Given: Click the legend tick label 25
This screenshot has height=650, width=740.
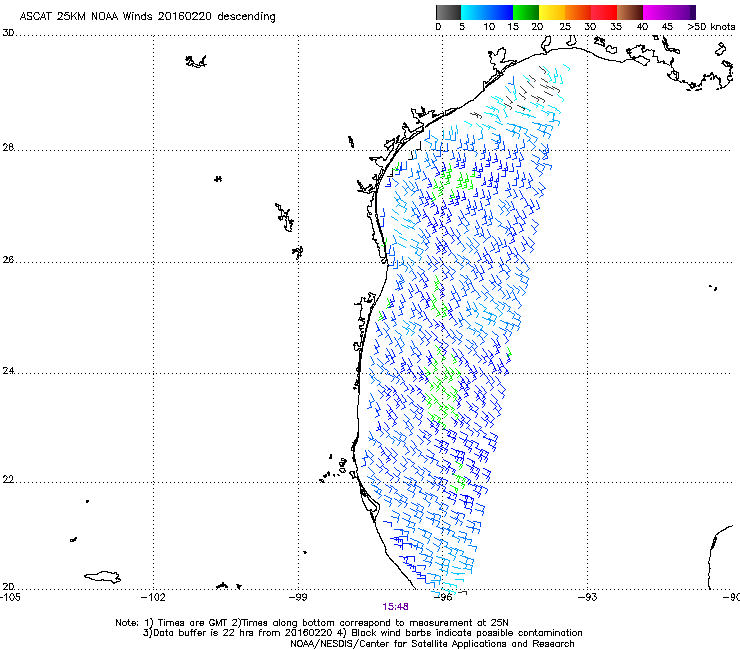Looking at the screenshot, I should pyautogui.click(x=565, y=27).
